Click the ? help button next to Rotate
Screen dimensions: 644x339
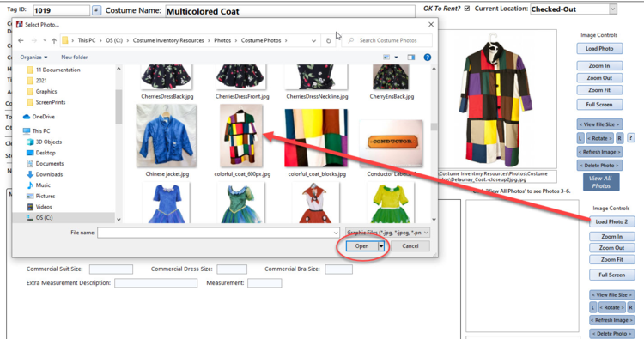click(x=631, y=138)
